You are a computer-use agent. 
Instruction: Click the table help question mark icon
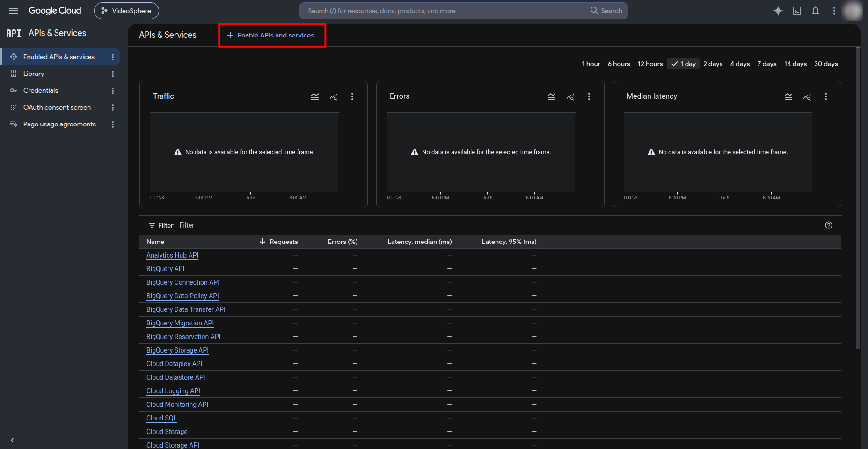tap(829, 225)
